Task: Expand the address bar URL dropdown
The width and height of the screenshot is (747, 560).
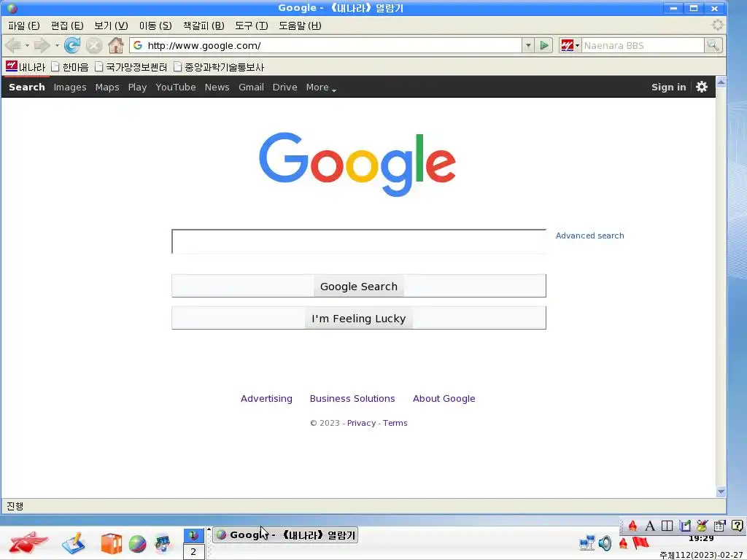Action: click(528, 46)
